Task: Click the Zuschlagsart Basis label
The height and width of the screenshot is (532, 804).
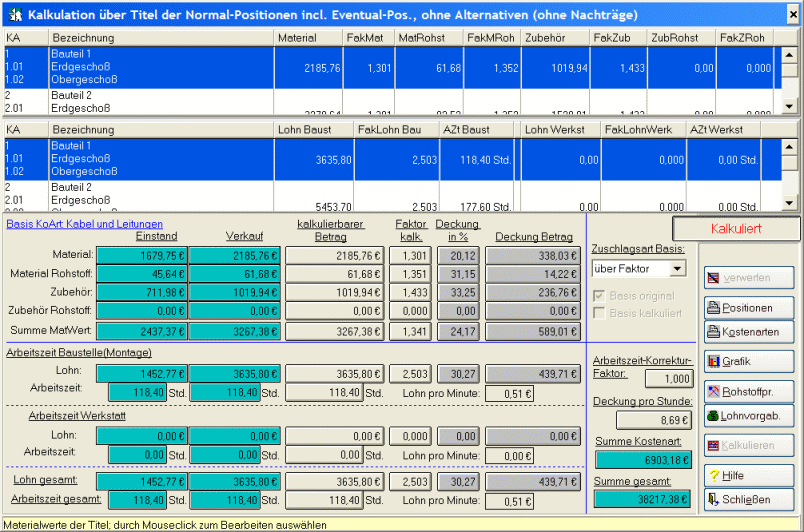Action: pos(638,249)
